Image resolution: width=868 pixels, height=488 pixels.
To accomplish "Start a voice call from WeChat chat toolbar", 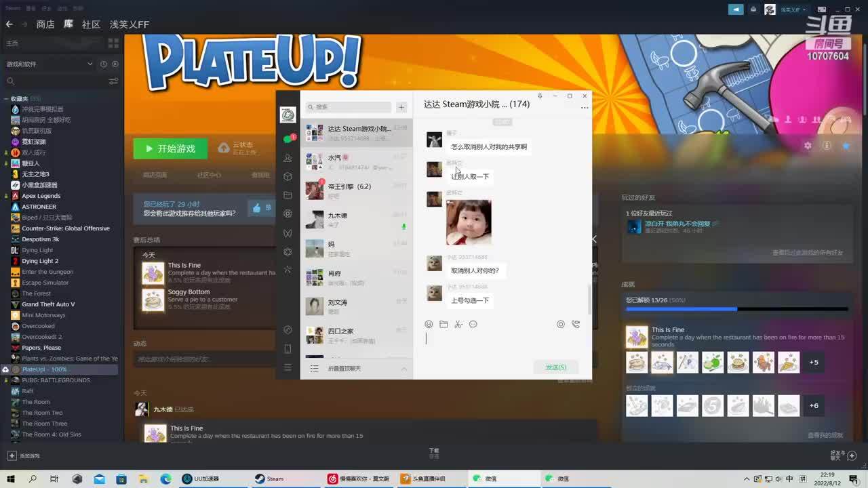I will click(576, 325).
